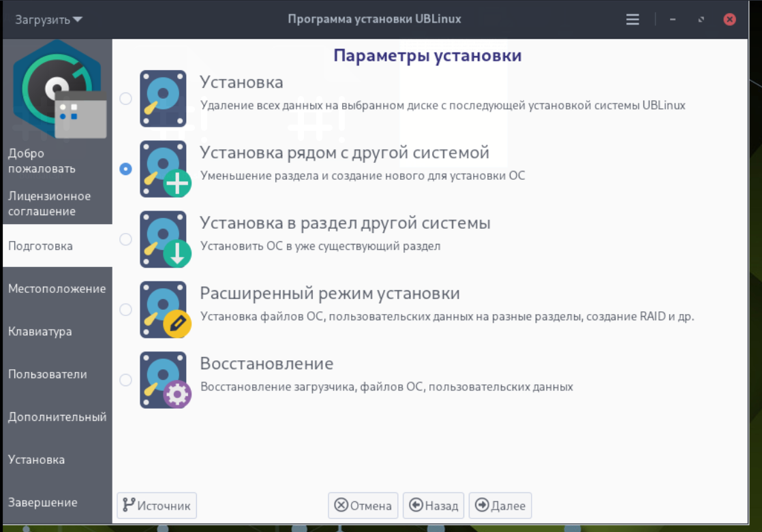Click the disk icon with green plus
The height and width of the screenshot is (532, 762).
click(x=165, y=169)
